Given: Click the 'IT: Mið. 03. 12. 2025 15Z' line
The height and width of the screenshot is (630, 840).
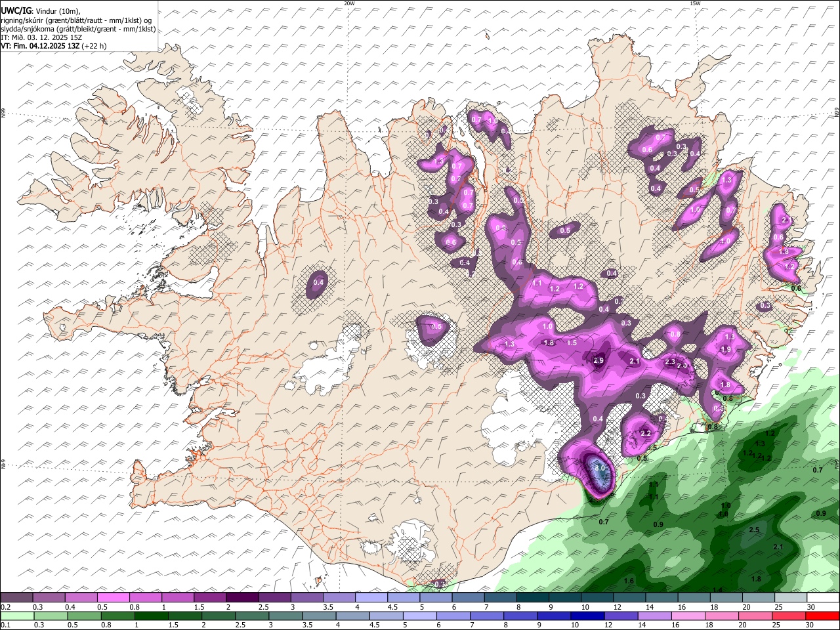Looking at the screenshot, I should [41, 37].
